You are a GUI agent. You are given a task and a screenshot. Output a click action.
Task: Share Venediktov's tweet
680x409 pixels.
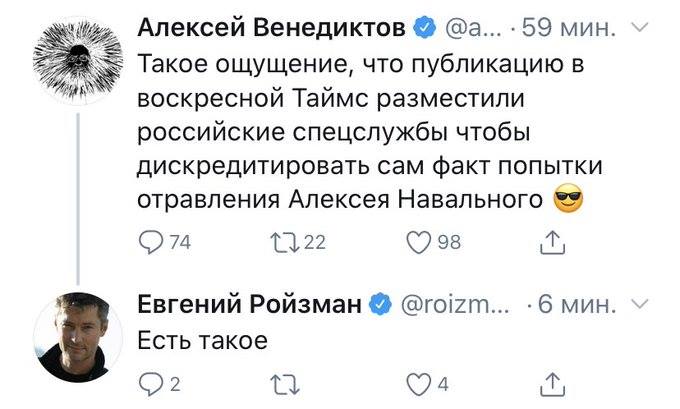(552, 241)
